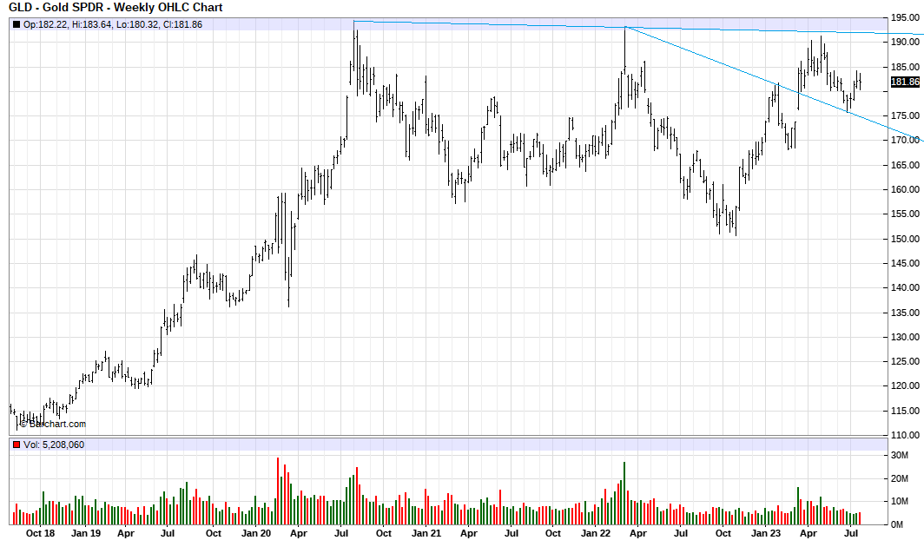Click the 10M volume axis label
Screen dimensions: 924x560
coord(900,501)
